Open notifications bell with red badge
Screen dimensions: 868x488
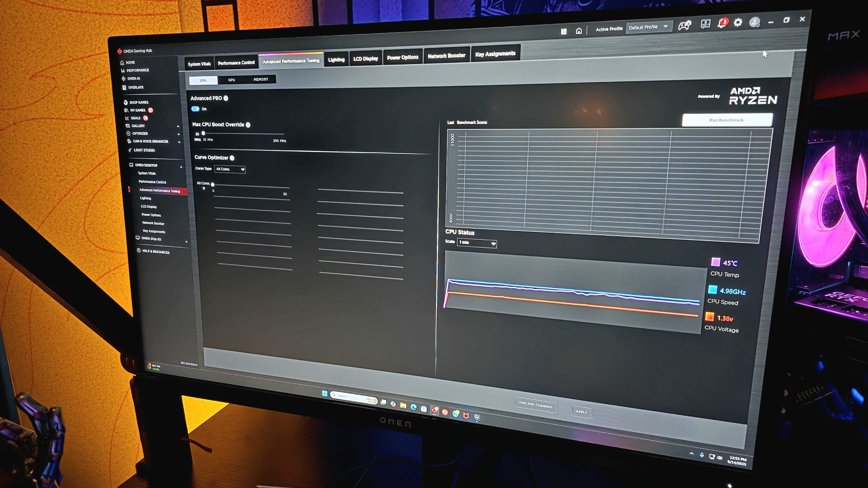click(722, 23)
